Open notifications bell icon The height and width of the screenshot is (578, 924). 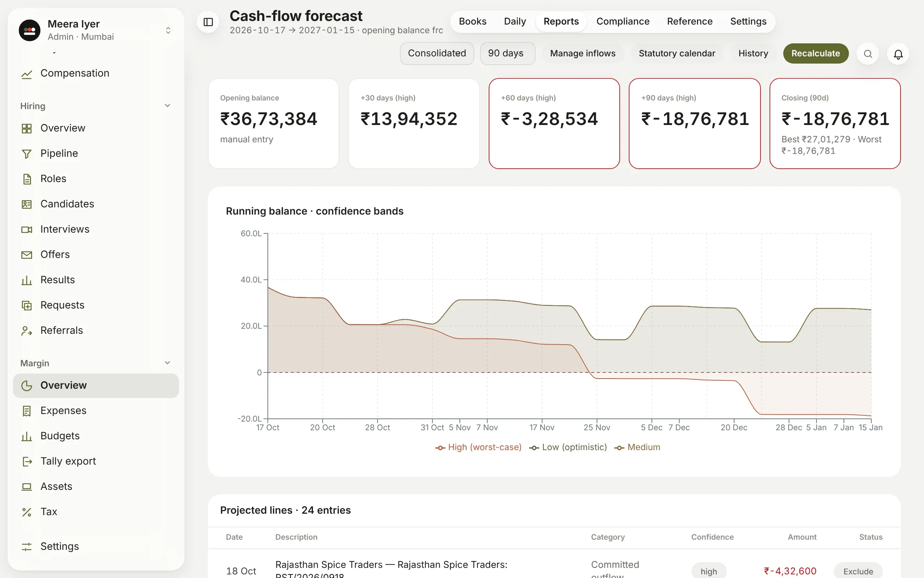[x=898, y=53]
